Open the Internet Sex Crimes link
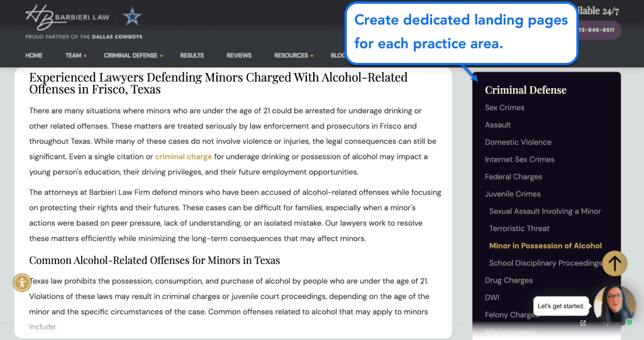Viewport: 644px width, 340px height. tap(519, 159)
